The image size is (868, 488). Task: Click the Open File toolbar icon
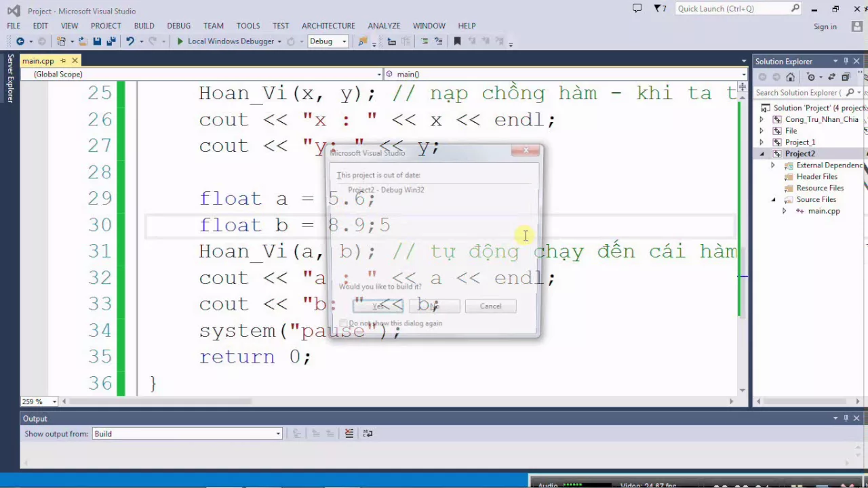83,41
